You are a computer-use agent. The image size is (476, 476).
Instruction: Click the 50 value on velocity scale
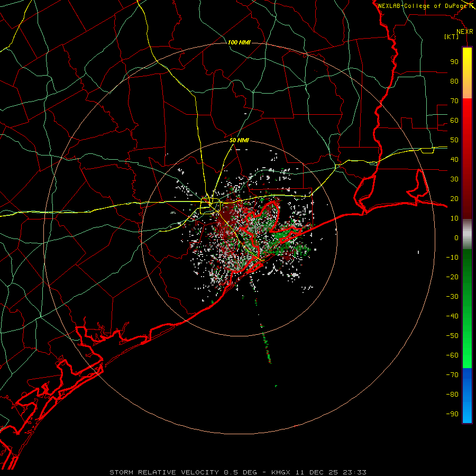(454, 140)
